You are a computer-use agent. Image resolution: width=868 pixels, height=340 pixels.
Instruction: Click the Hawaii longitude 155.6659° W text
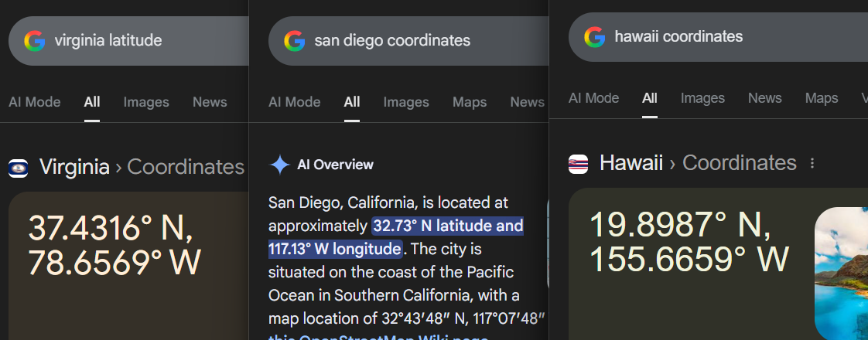(x=689, y=259)
